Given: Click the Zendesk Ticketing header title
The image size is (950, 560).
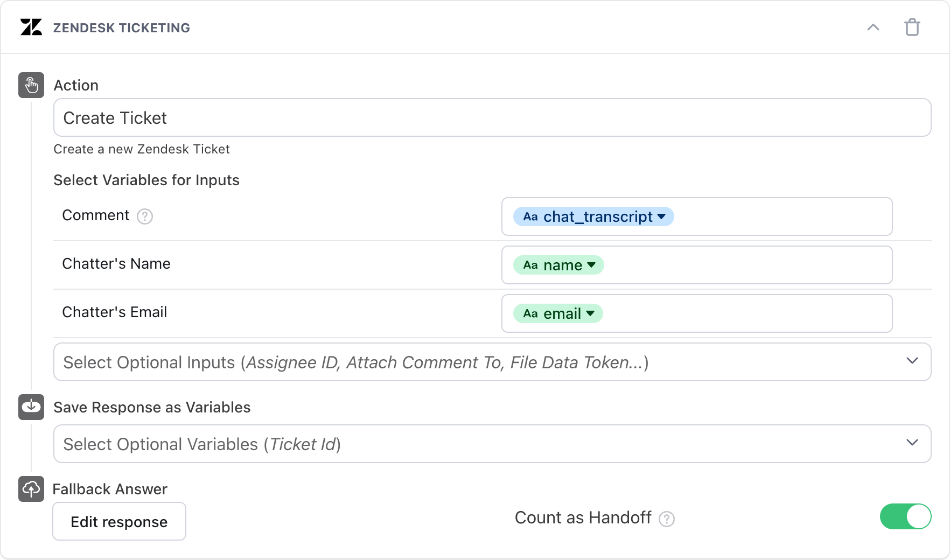Looking at the screenshot, I should click(122, 28).
